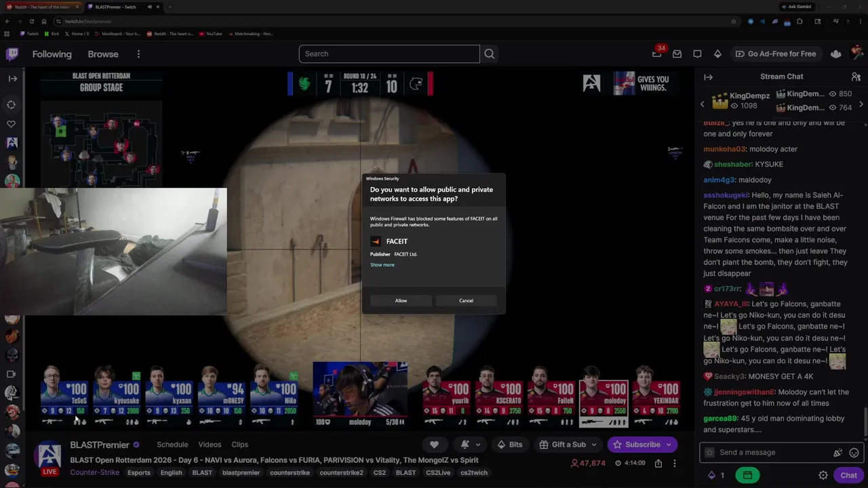Open the notification bell dropdown
The height and width of the screenshot is (488, 868).
coord(471,445)
